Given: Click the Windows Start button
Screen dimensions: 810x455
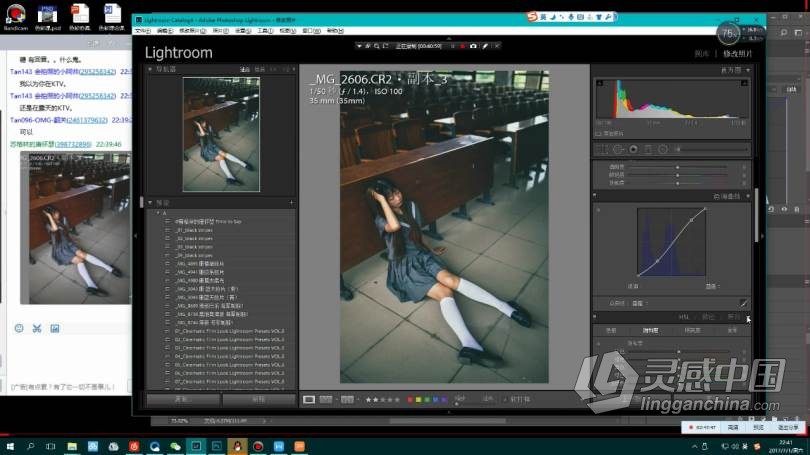Looking at the screenshot, I should click(10, 446).
